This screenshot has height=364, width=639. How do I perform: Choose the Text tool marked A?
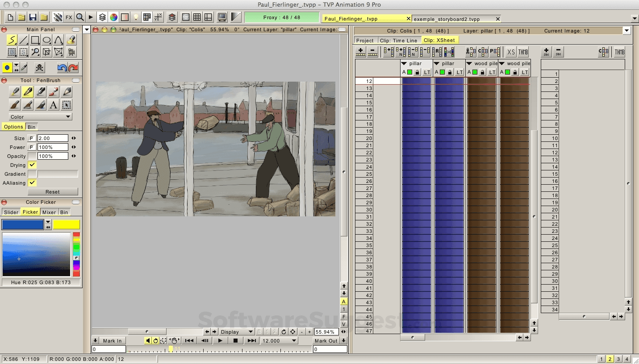[x=54, y=105]
